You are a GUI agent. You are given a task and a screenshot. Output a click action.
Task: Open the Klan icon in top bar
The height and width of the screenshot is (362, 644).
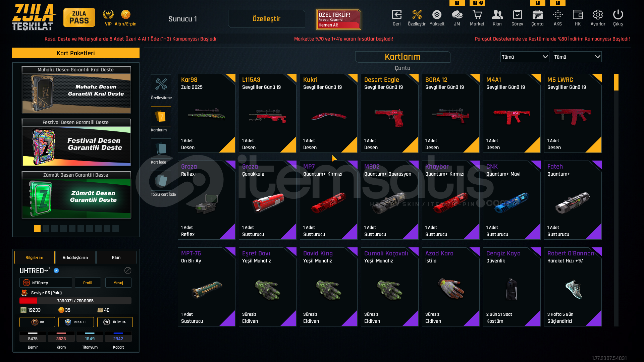point(497,18)
